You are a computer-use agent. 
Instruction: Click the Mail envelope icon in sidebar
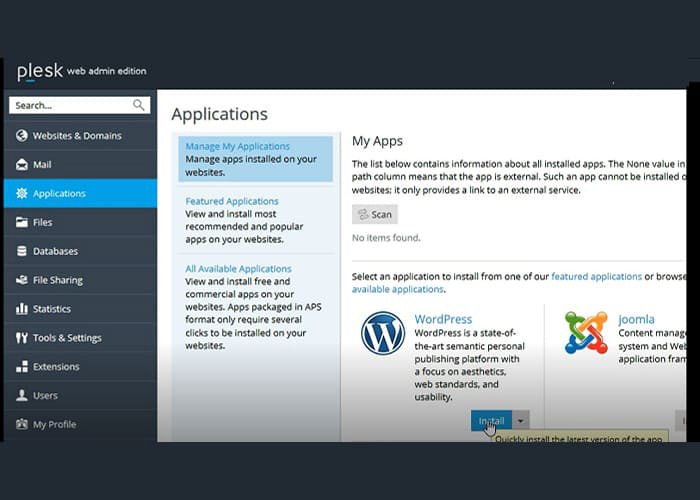click(x=21, y=165)
